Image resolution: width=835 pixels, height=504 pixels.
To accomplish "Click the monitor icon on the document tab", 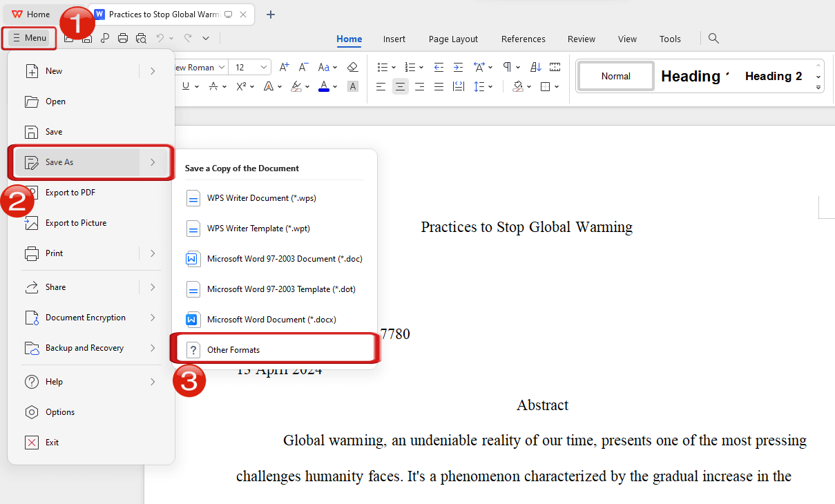I will pos(229,14).
